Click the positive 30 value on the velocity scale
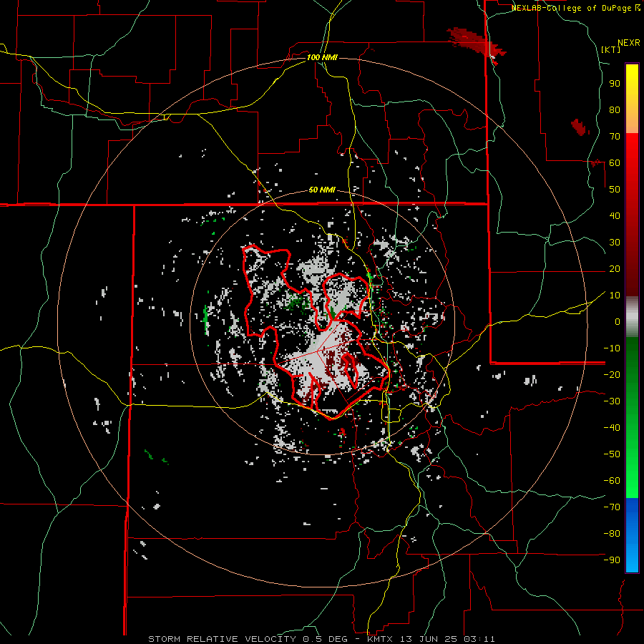Image resolution: width=644 pixels, height=644 pixels. pos(615,243)
